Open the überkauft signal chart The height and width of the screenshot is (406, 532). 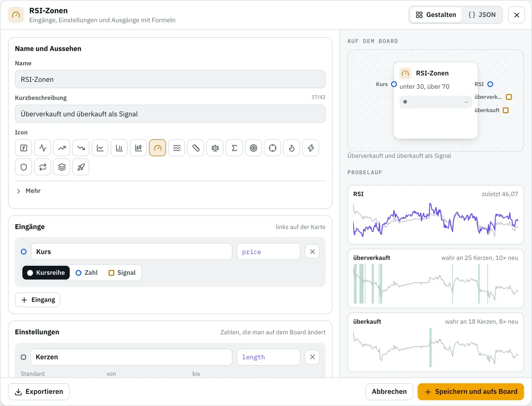(x=436, y=343)
